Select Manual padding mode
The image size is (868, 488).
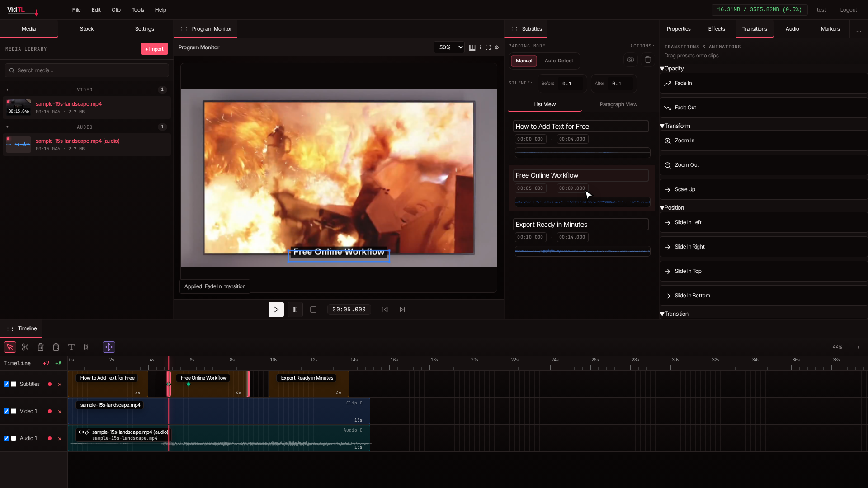pyautogui.click(x=524, y=61)
